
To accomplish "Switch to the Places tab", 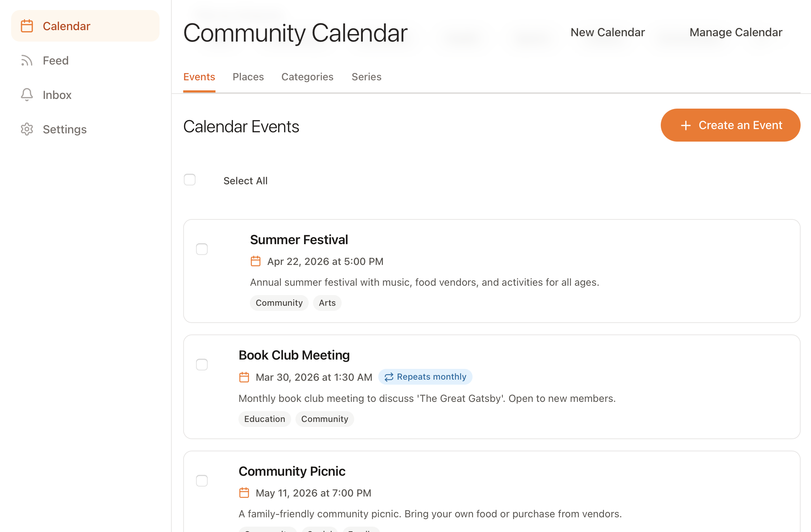I will 248,77.
